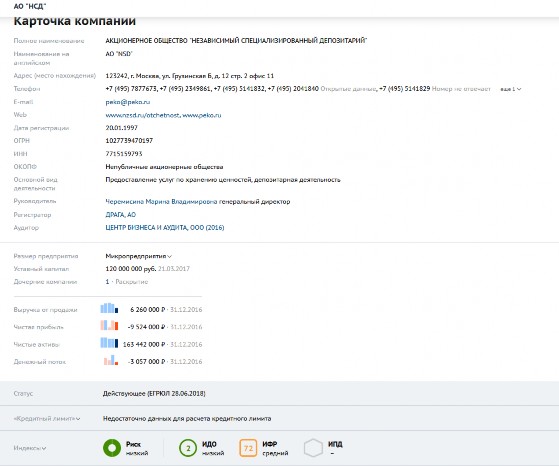Open the net profit mini chart icon
559x466 pixels.
pos(109,325)
